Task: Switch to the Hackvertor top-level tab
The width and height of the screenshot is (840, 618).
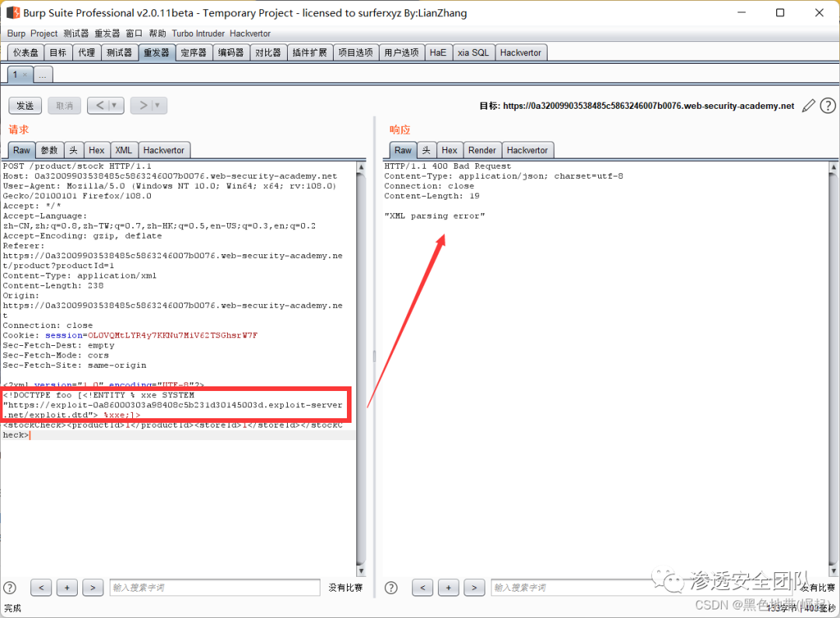Action: point(520,53)
